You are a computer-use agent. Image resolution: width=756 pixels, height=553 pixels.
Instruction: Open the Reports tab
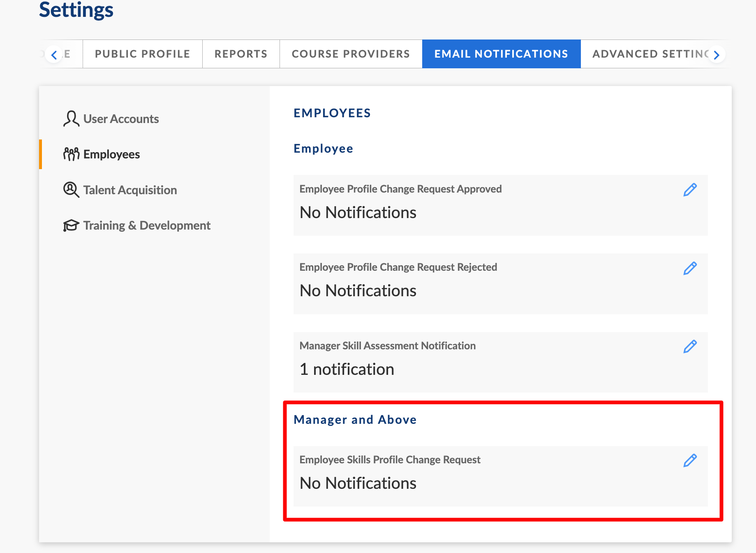click(x=241, y=54)
